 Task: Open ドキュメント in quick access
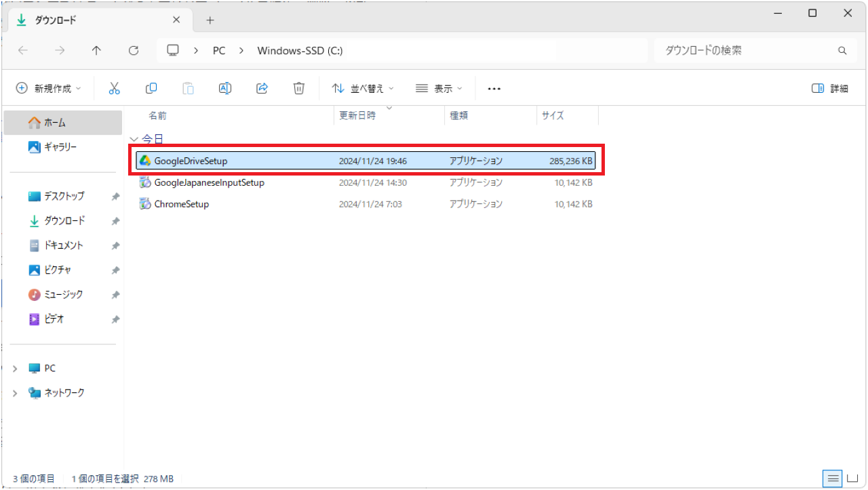coord(64,245)
